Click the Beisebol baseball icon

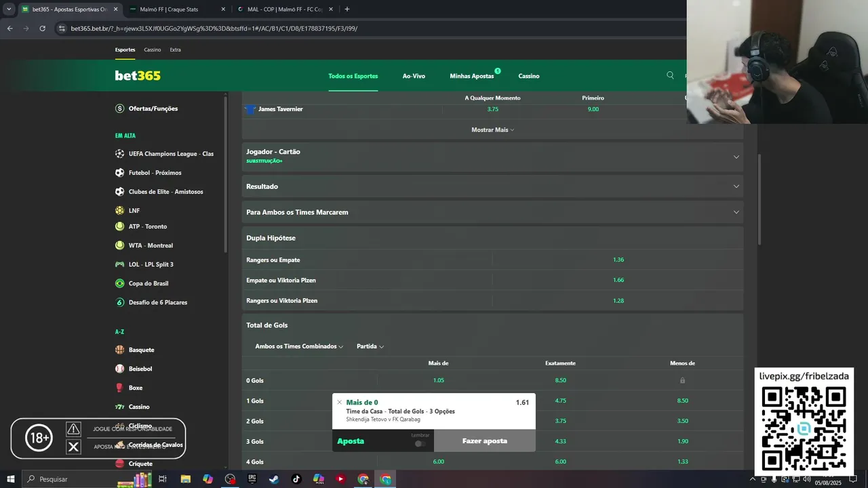point(120,369)
